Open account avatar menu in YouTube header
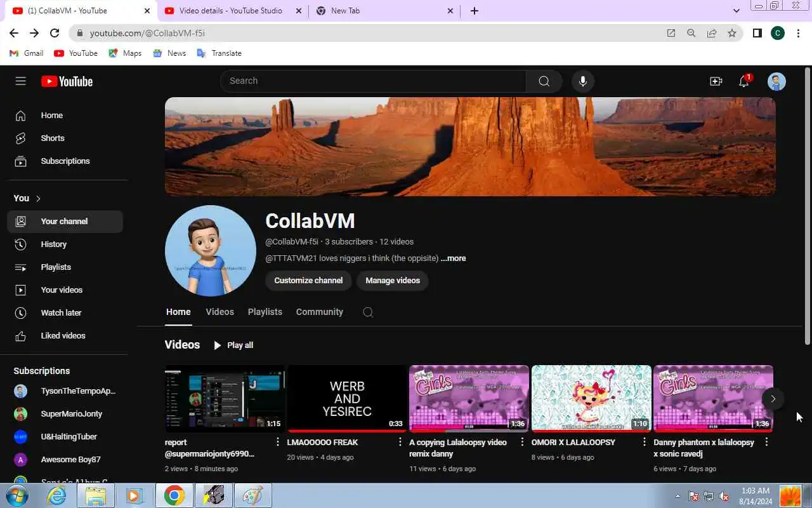 pos(776,81)
